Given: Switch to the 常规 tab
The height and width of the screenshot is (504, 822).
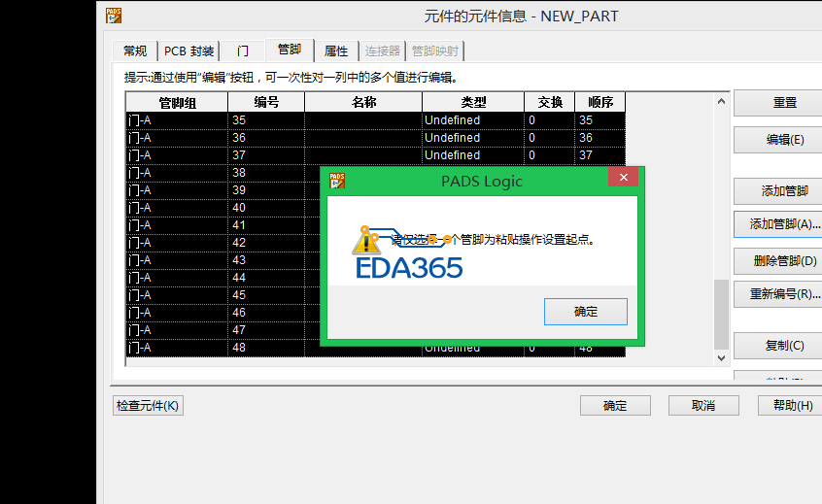Looking at the screenshot, I should (135, 50).
